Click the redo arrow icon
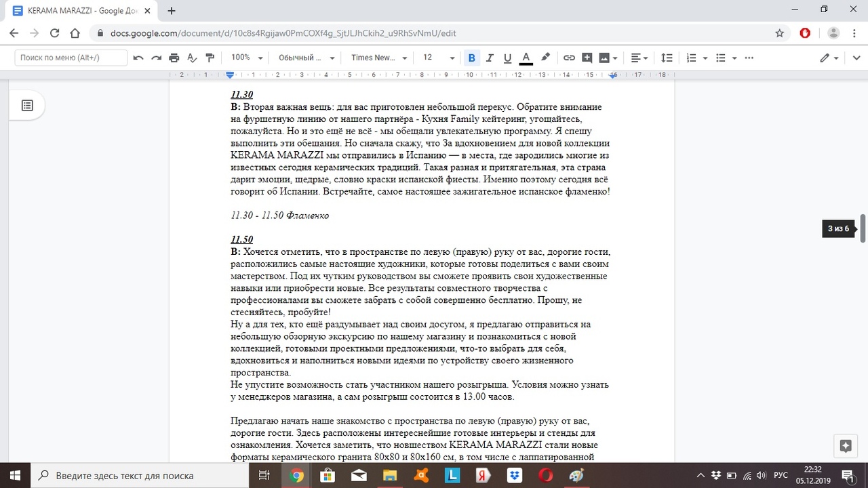 click(156, 58)
